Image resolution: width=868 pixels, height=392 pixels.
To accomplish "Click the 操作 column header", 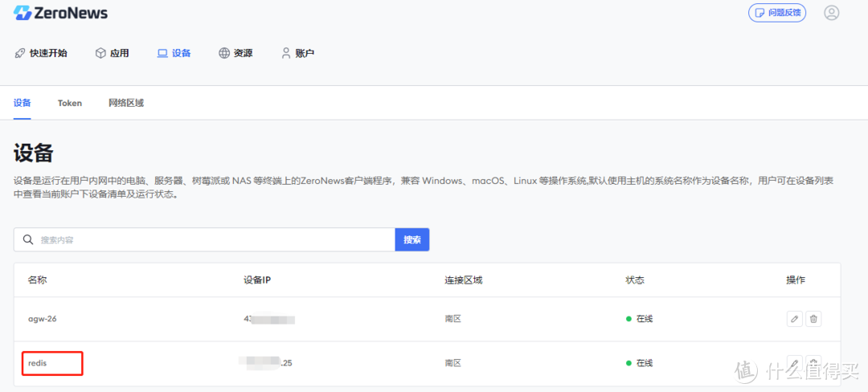I will (x=796, y=280).
